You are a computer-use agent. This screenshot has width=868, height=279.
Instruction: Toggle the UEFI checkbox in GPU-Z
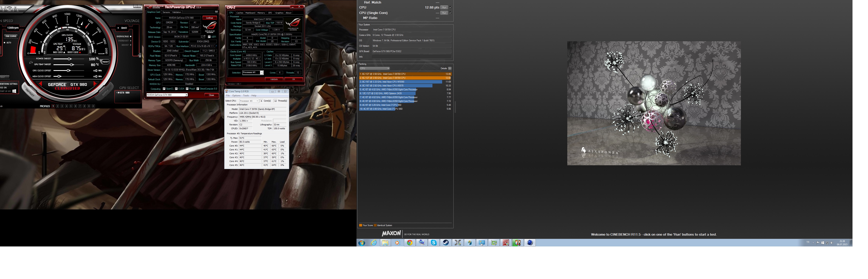point(209,37)
